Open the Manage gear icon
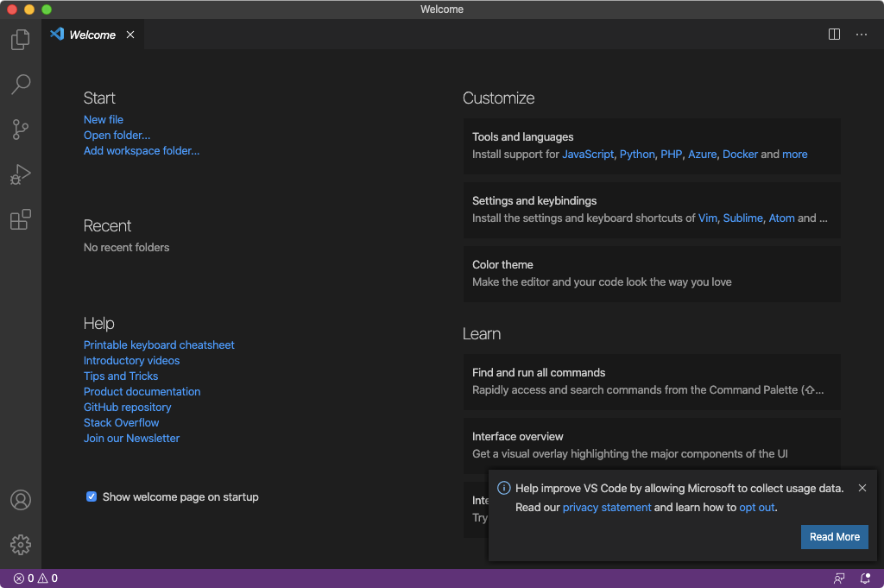Image resolution: width=884 pixels, height=588 pixels. click(20, 544)
